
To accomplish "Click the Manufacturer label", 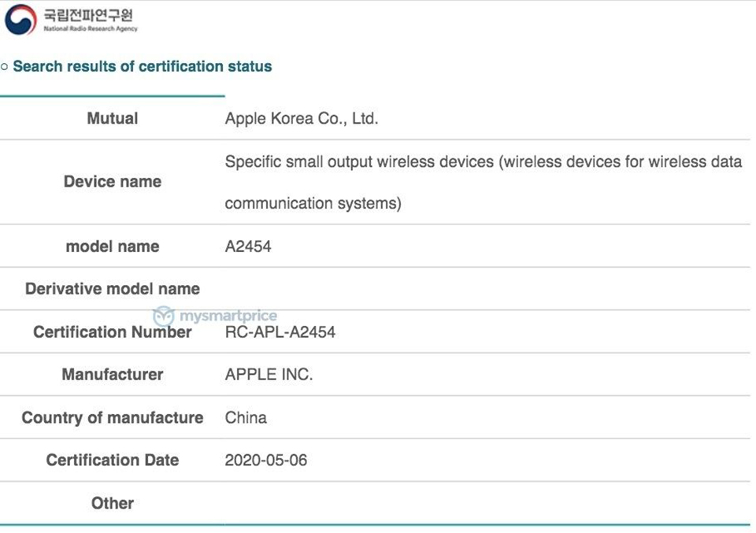I will (x=112, y=375).
